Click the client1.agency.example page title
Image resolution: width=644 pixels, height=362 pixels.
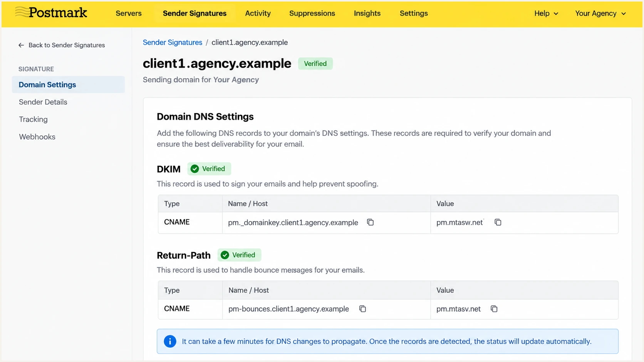click(x=217, y=63)
